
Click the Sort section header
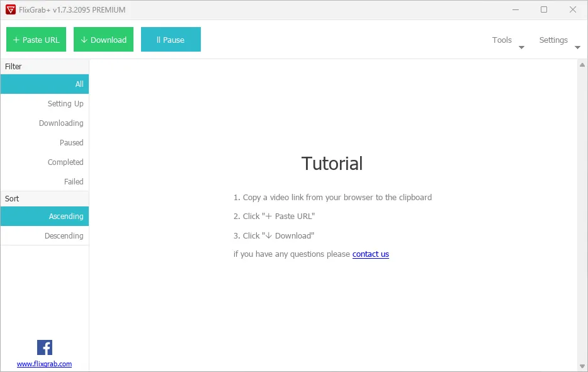(45, 199)
